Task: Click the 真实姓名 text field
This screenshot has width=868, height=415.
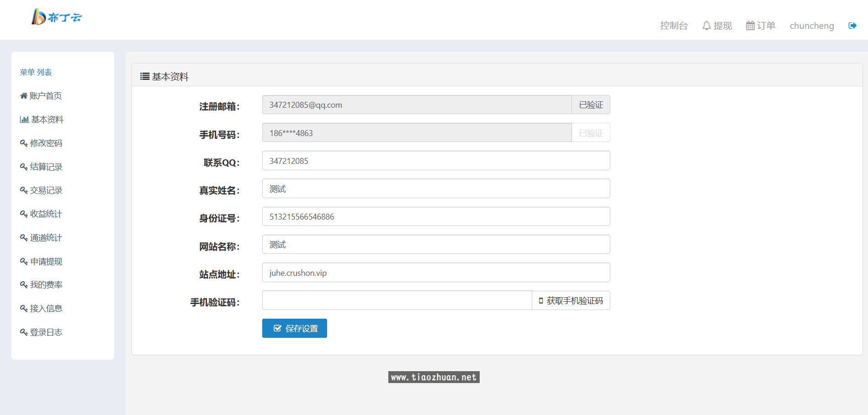Action: click(x=436, y=189)
